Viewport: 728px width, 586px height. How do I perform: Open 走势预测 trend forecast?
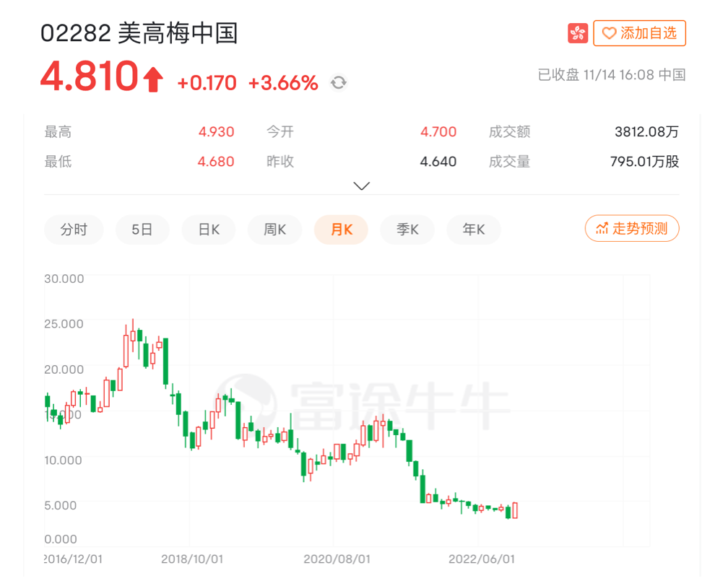click(632, 229)
